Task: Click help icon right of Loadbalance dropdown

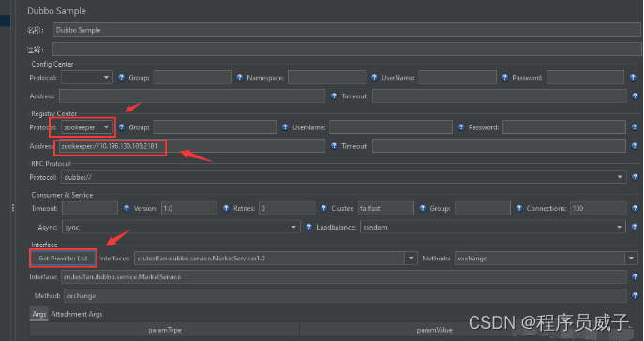Action: [635, 227]
